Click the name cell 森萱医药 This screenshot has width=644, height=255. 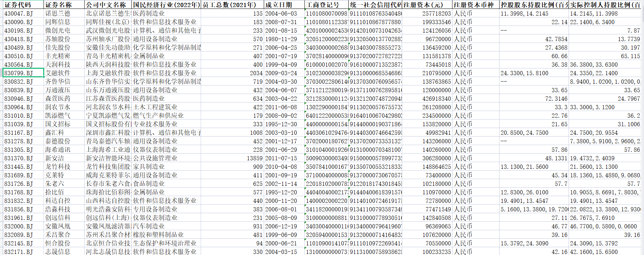(x=64, y=99)
